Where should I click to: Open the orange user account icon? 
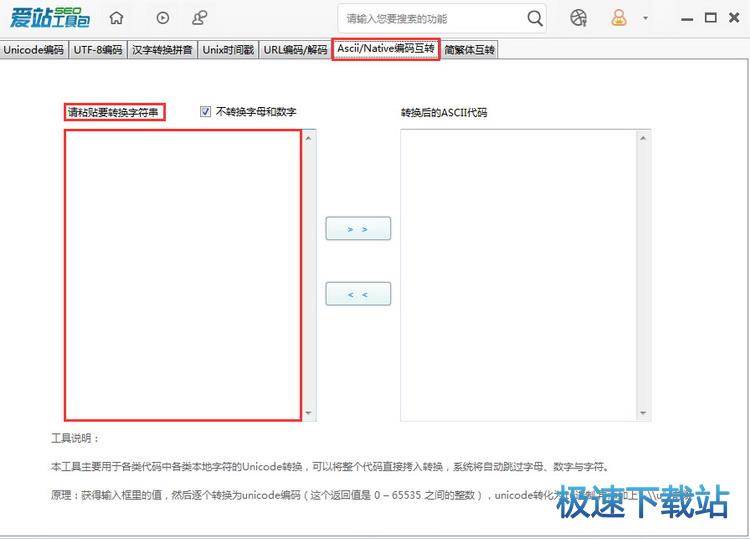618,18
